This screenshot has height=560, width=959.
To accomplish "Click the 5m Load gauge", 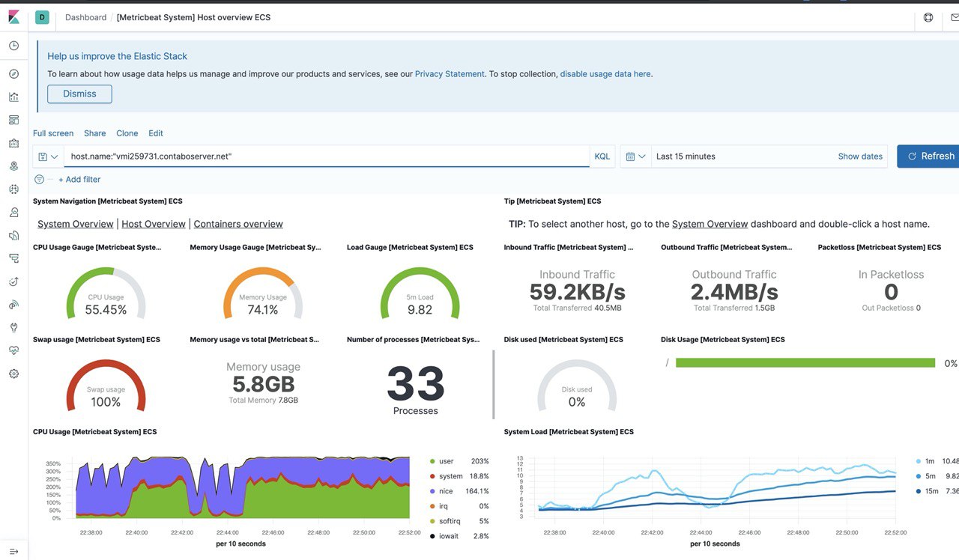I will point(420,292).
